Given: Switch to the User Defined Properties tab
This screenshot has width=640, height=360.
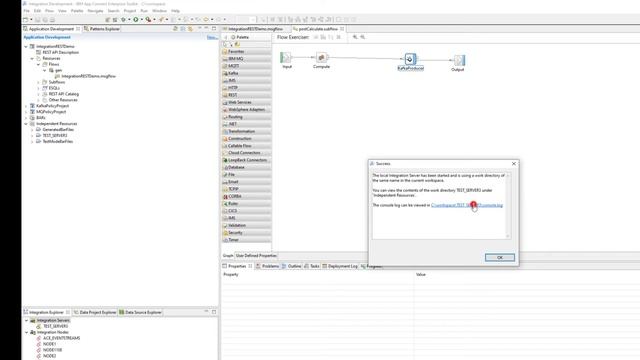Looking at the screenshot, I should (256, 256).
